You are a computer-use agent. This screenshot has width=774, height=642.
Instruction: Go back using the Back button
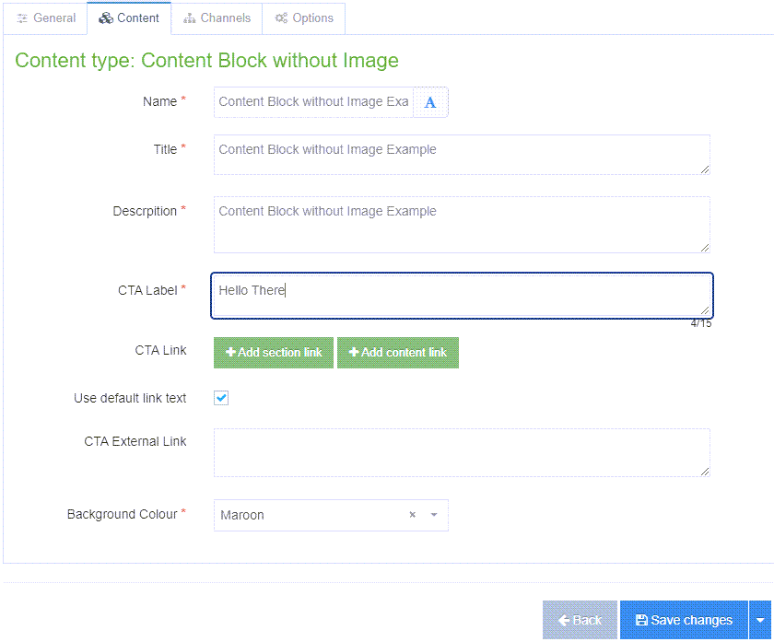(x=580, y=620)
